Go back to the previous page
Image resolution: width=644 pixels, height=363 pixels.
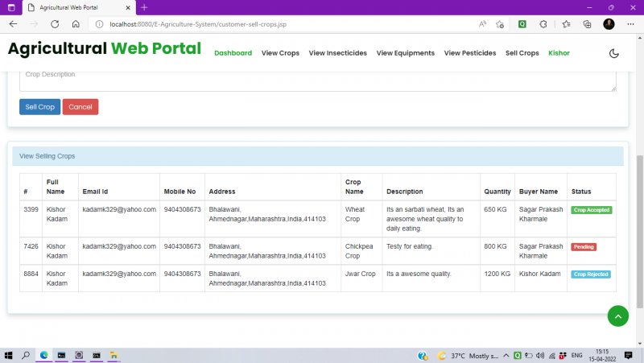[13, 24]
